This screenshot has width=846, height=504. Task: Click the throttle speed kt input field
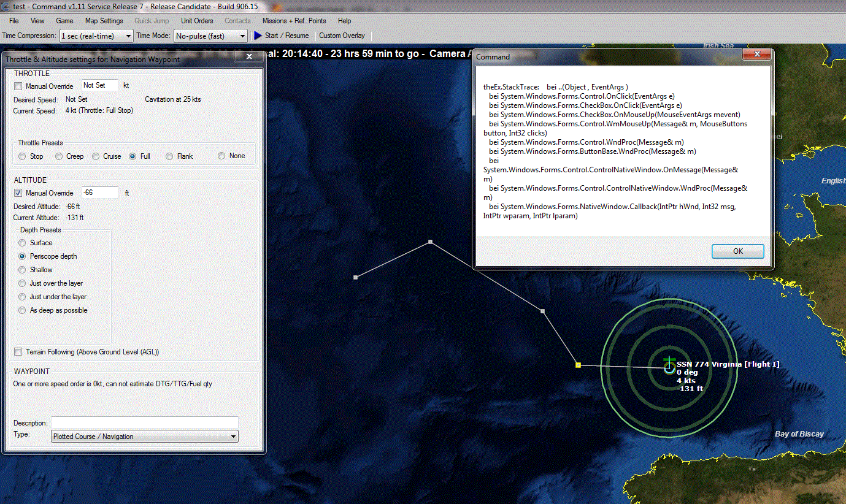(99, 86)
